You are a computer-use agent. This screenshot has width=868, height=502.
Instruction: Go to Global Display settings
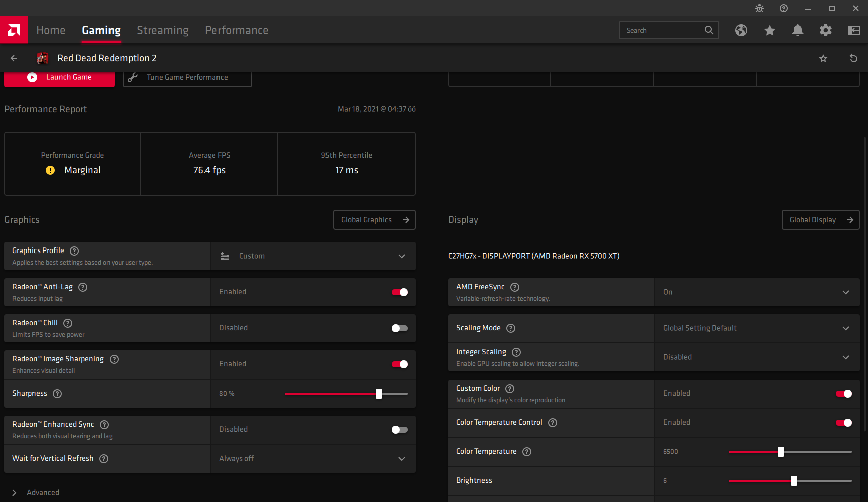point(821,220)
